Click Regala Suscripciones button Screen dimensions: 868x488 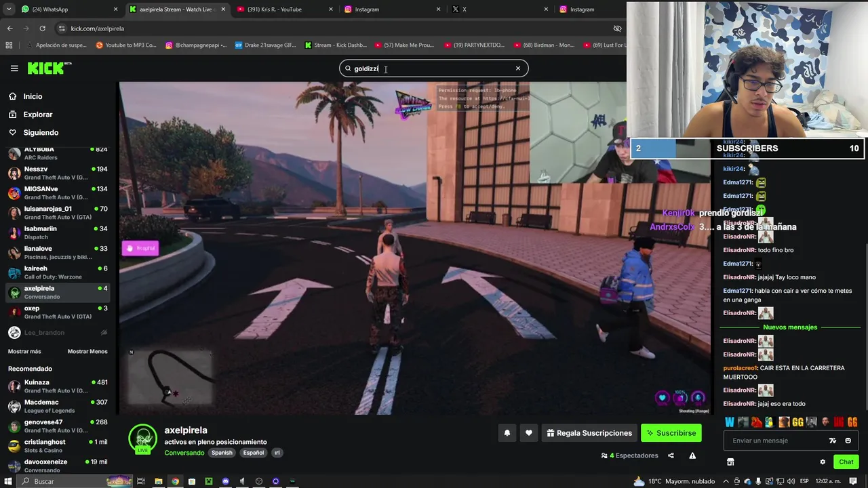click(x=589, y=433)
